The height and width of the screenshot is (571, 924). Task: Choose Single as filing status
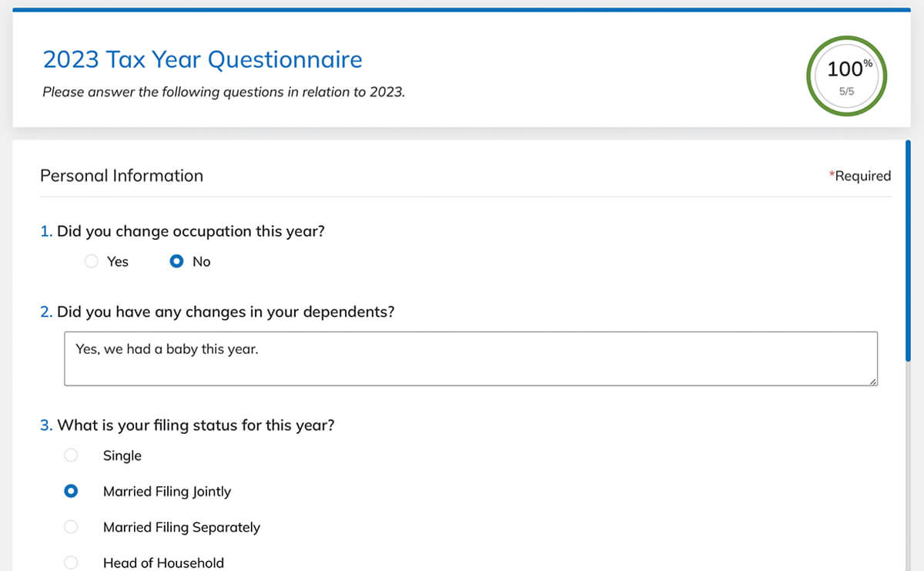tap(71, 455)
